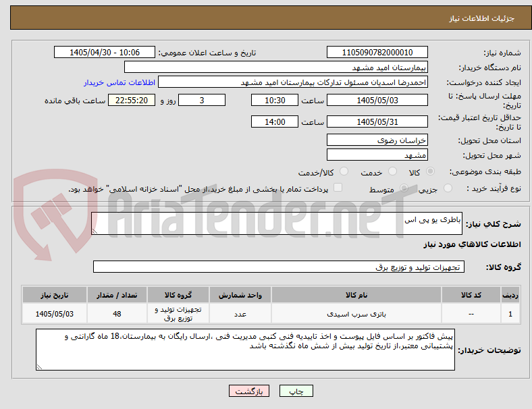Click the validity time field 14:00
This screenshot has height=409, width=532.
[275, 121]
